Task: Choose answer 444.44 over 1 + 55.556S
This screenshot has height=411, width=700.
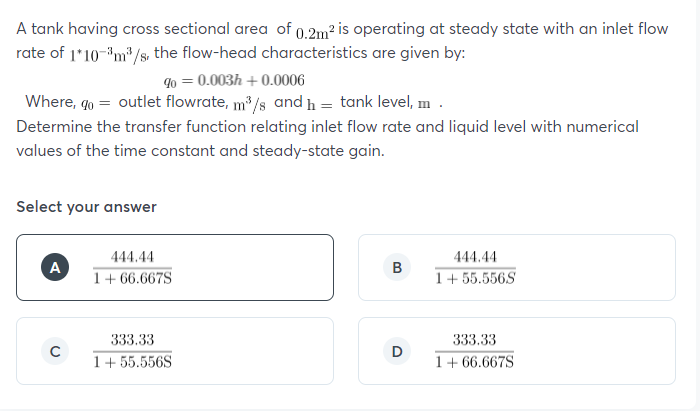Action: (x=517, y=267)
